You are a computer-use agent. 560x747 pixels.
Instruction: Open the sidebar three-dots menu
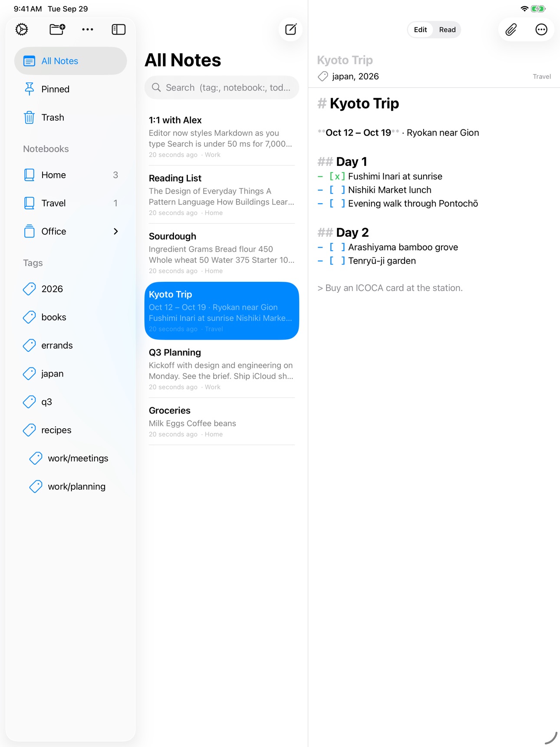(x=88, y=30)
